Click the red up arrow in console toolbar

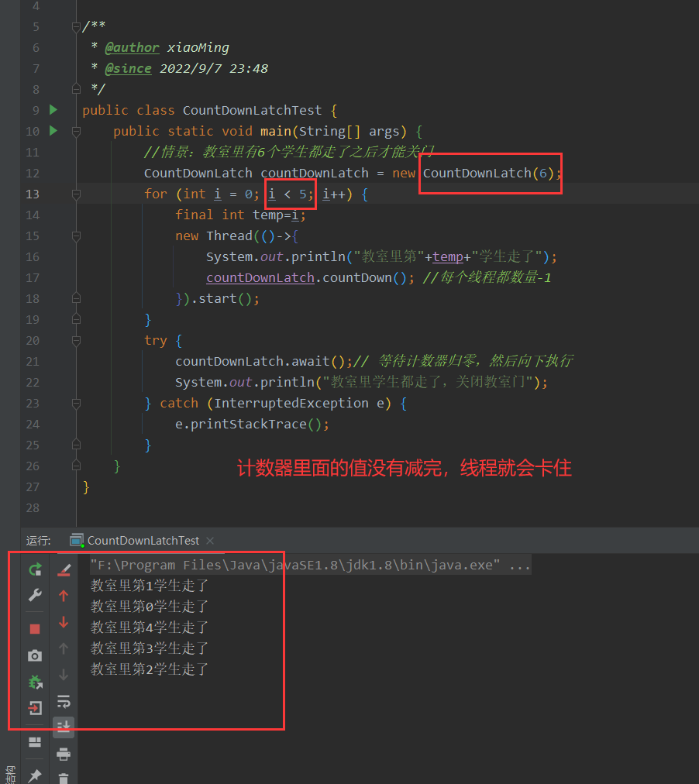(64, 596)
